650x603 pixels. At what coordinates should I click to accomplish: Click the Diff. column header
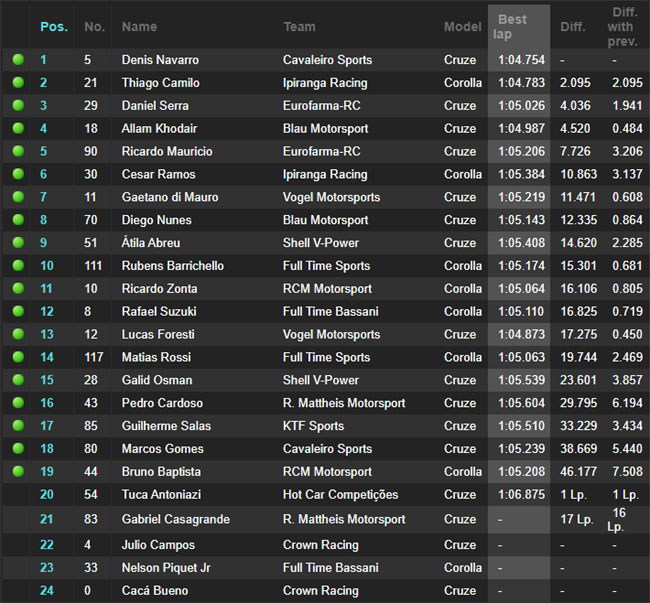pos(573,27)
